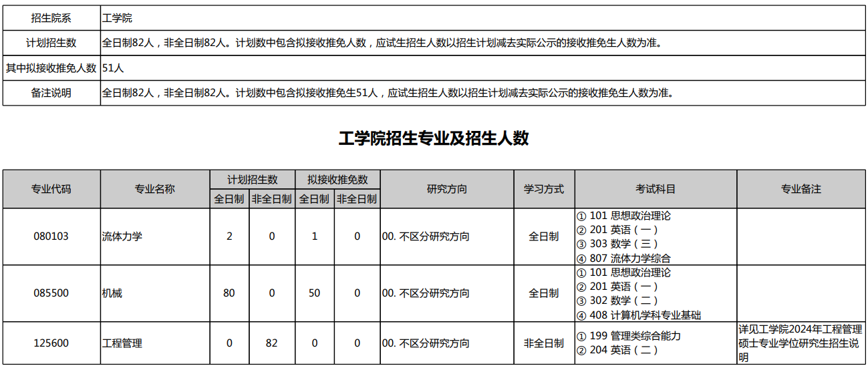Click the 考试科目 column header
The height and width of the screenshot is (368, 868).
656,189
